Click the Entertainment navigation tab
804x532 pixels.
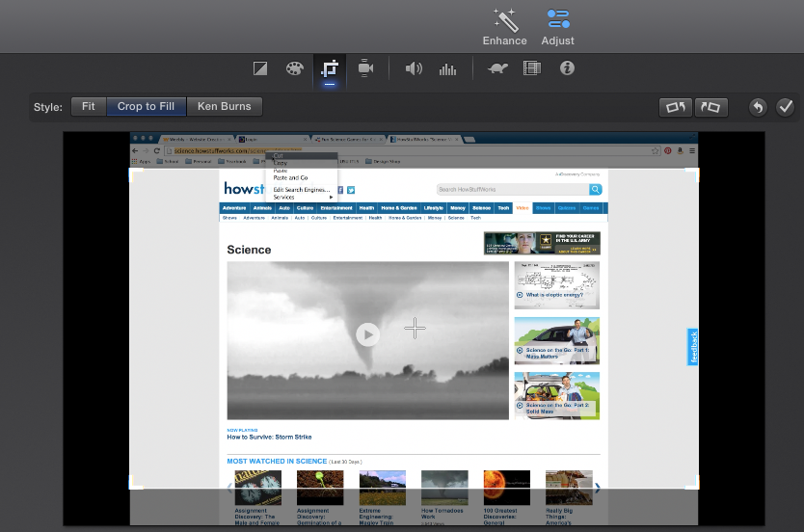[x=336, y=208]
